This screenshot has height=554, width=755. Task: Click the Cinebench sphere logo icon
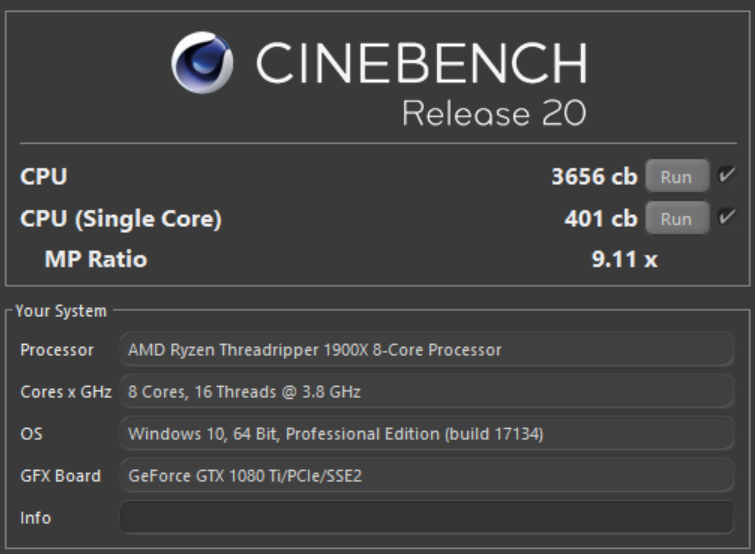point(204,64)
